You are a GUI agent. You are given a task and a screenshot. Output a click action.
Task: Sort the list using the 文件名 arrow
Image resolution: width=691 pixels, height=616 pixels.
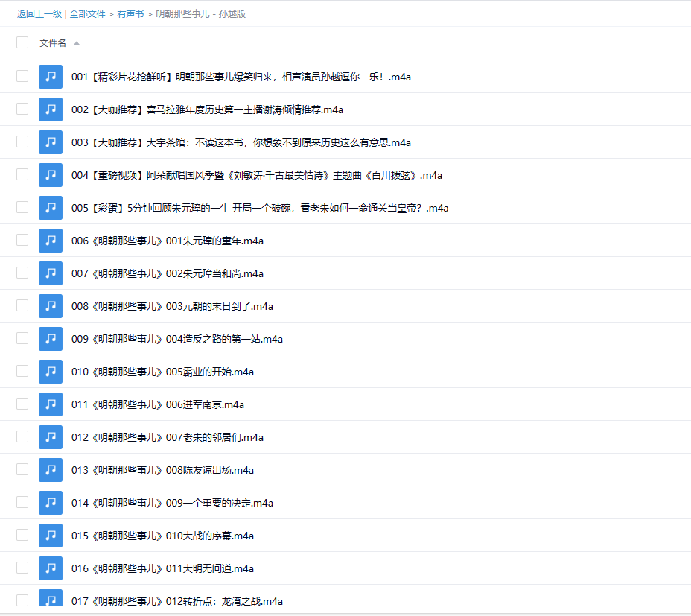(77, 43)
